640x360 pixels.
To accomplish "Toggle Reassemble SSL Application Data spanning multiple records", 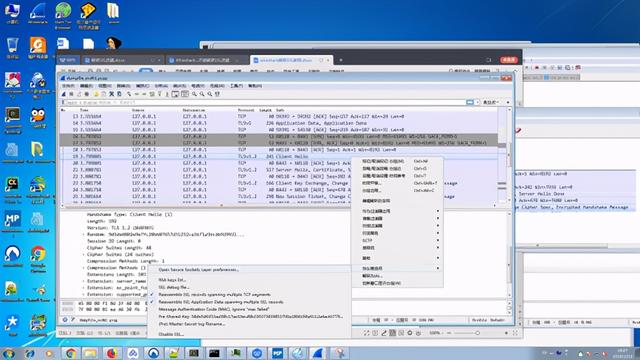I will coord(221,302).
